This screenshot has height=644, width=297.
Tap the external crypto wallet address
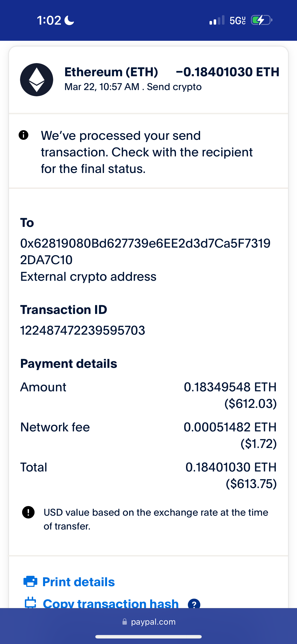(145, 251)
